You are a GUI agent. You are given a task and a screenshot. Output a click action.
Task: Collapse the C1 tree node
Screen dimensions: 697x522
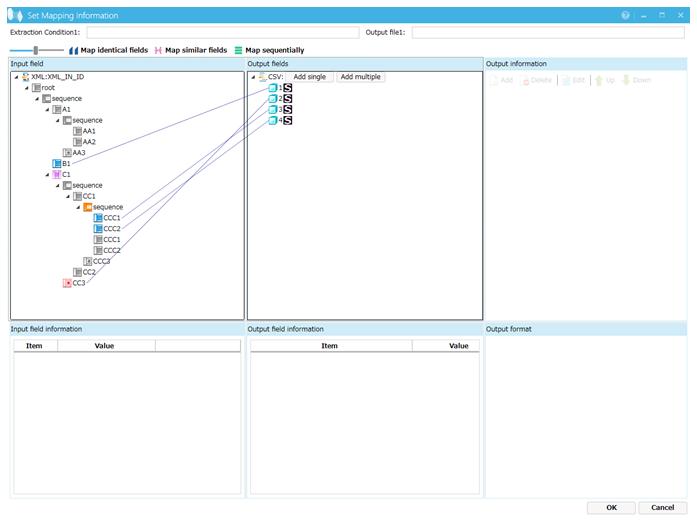point(46,175)
